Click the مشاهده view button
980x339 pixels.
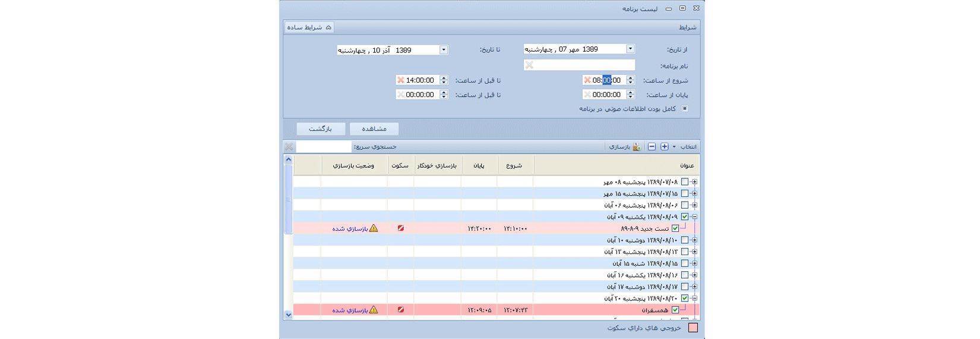374,129
